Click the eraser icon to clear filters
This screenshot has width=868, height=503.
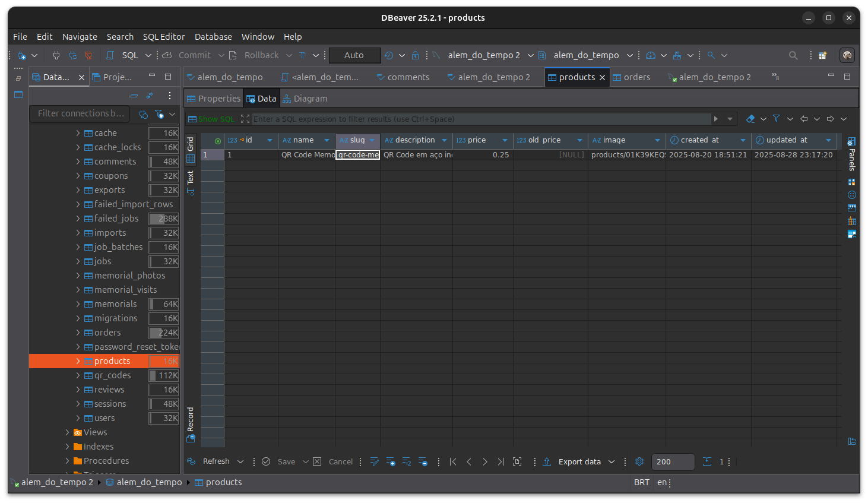750,119
